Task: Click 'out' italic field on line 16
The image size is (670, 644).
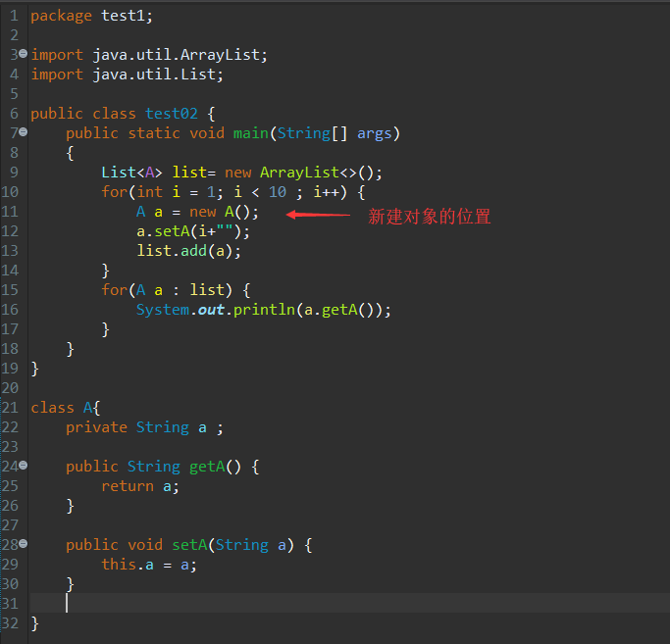Action: click(211, 310)
